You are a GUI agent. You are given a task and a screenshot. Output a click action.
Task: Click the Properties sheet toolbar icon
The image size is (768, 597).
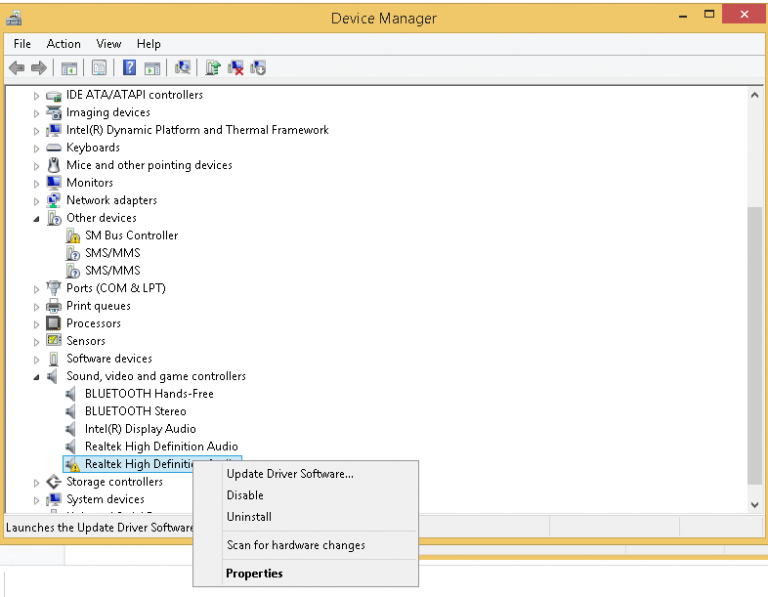[x=99, y=68]
